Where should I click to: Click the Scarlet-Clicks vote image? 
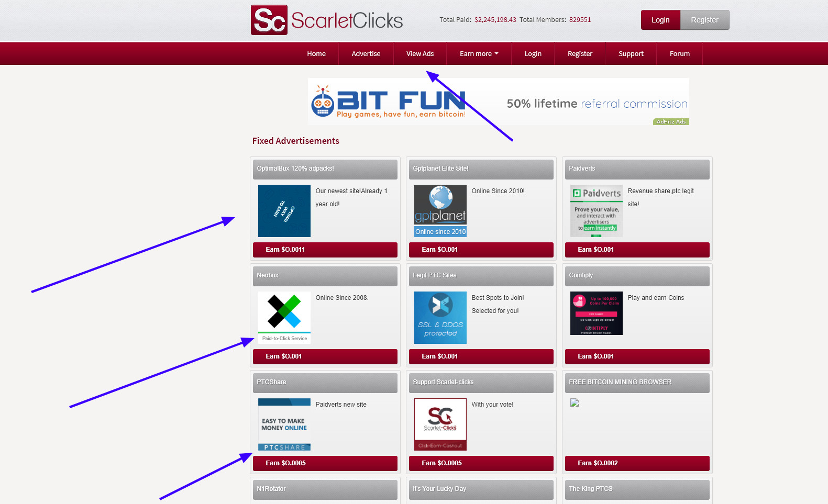point(440,424)
